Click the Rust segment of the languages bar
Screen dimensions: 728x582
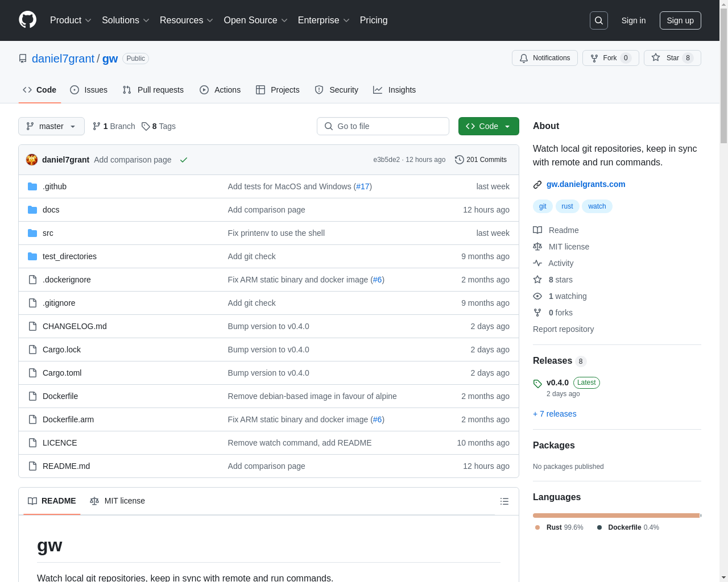[x=616, y=516]
